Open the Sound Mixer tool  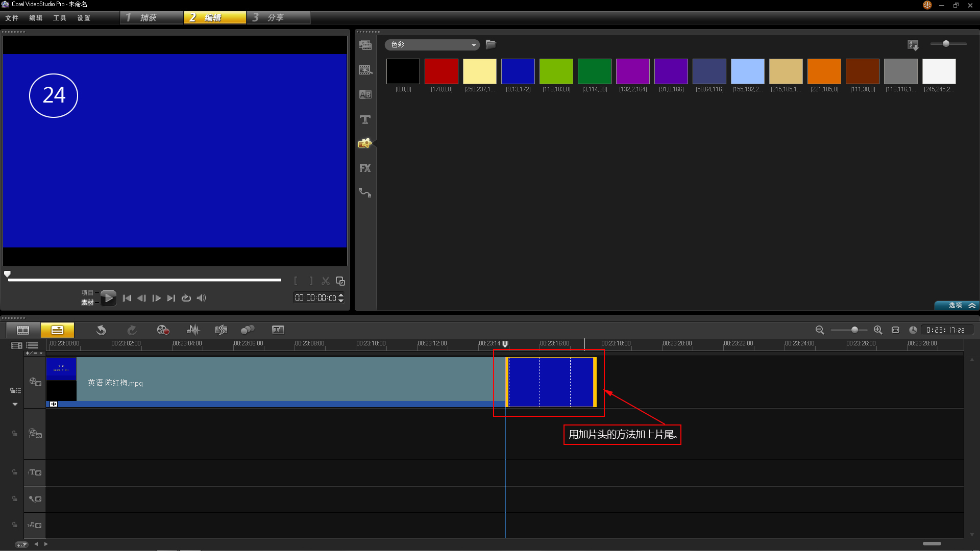coord(193,330)
